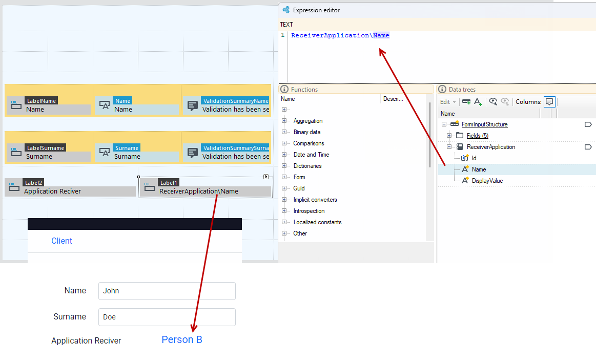This screenshot has height=364, width=596.
Task: Click the add structure icon in Data trees toolbar
Action: tap(466, 102)
